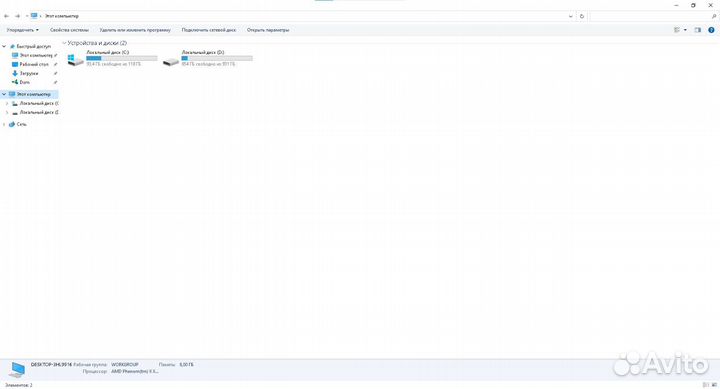This screenshot has height=389, width=720.
Task: Expand the Сеть tree node
Action: (x=4, y=124)
